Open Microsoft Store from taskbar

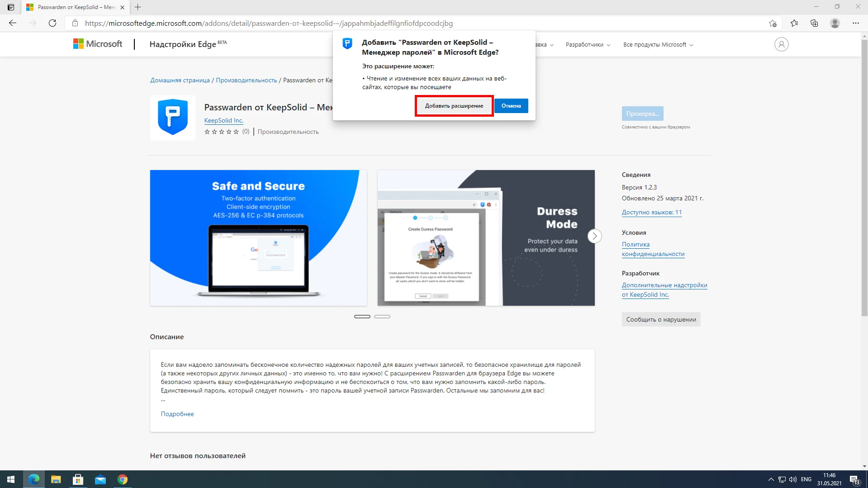(78, 479)
